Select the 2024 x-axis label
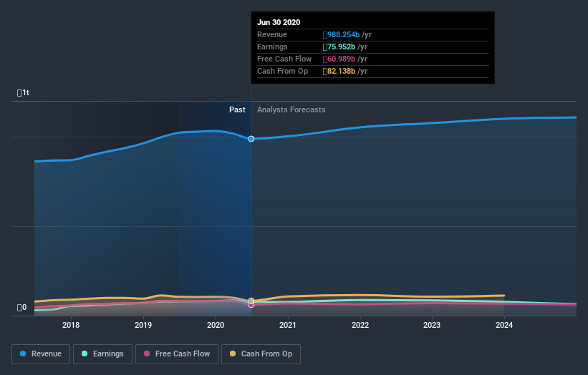The height and width of the screenshot is (375, 588). coord(504,325)
